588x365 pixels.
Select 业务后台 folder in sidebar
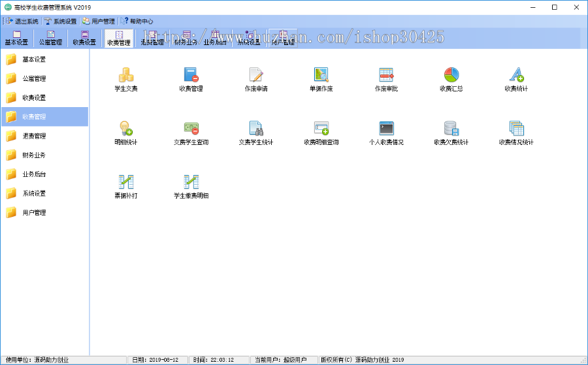(44, 174)
